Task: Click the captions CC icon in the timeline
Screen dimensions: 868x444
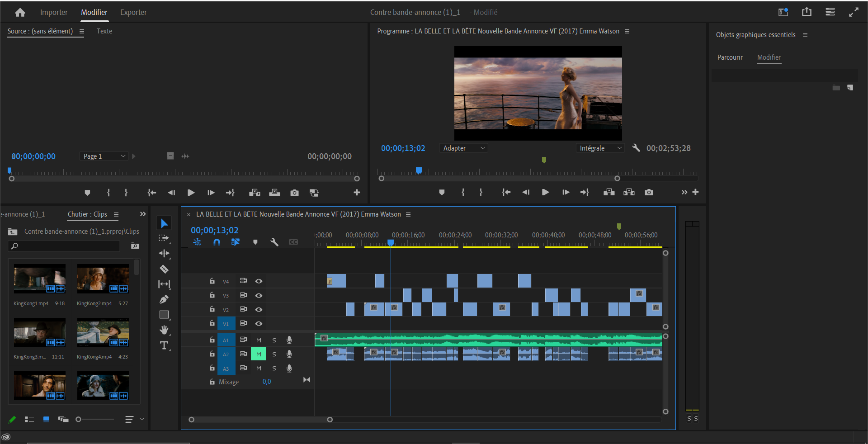Action: coord(293,242)
